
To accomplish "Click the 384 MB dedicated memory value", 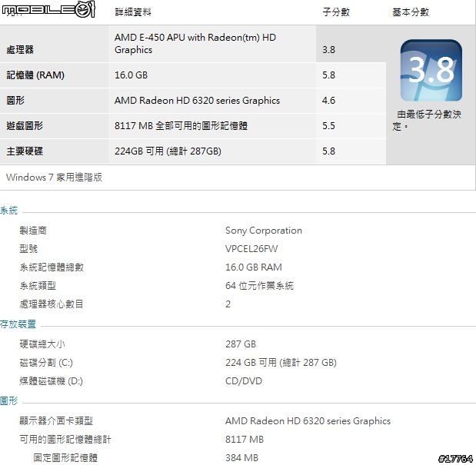I will click(242, 458).
